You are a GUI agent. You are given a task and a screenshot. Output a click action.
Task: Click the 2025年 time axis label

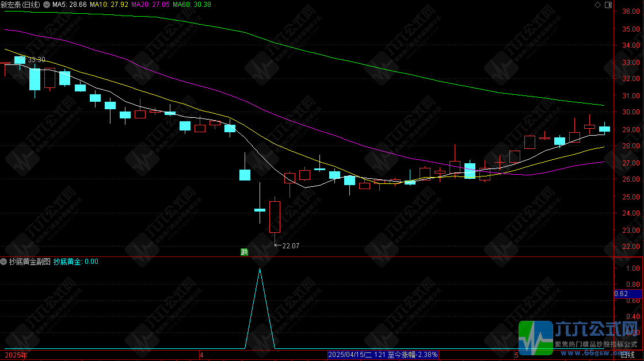point(16,355)
